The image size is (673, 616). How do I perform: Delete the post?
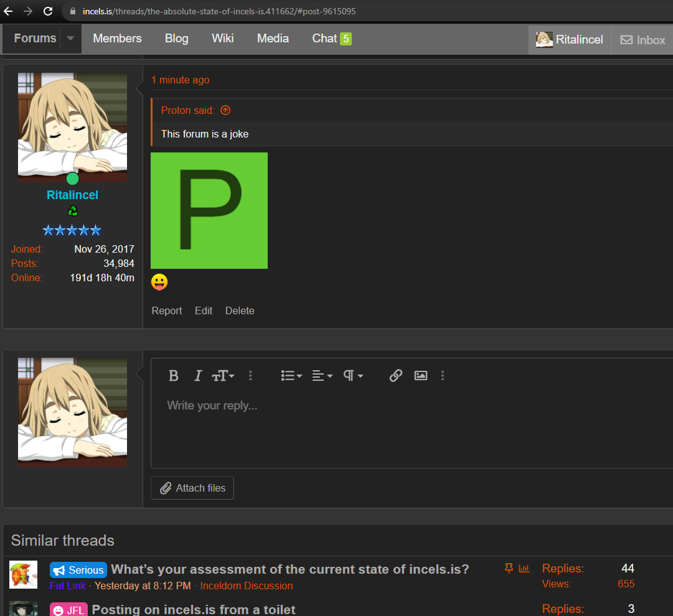coord(240,310)
